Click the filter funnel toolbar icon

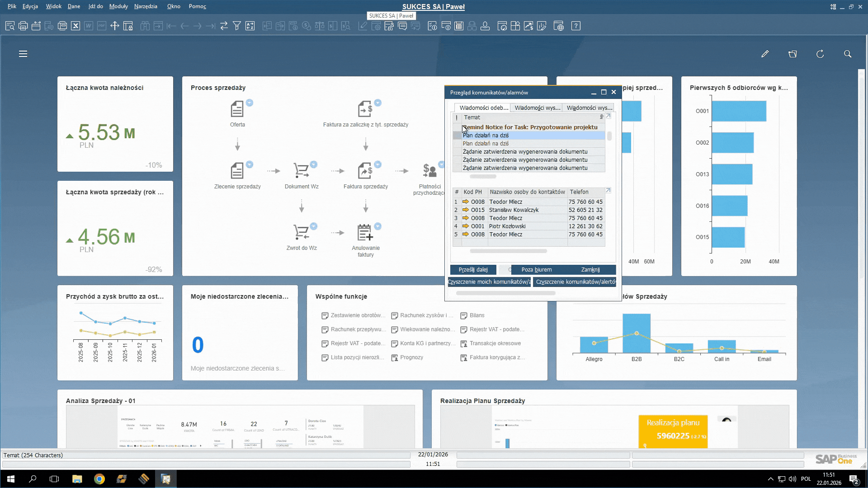236,26
